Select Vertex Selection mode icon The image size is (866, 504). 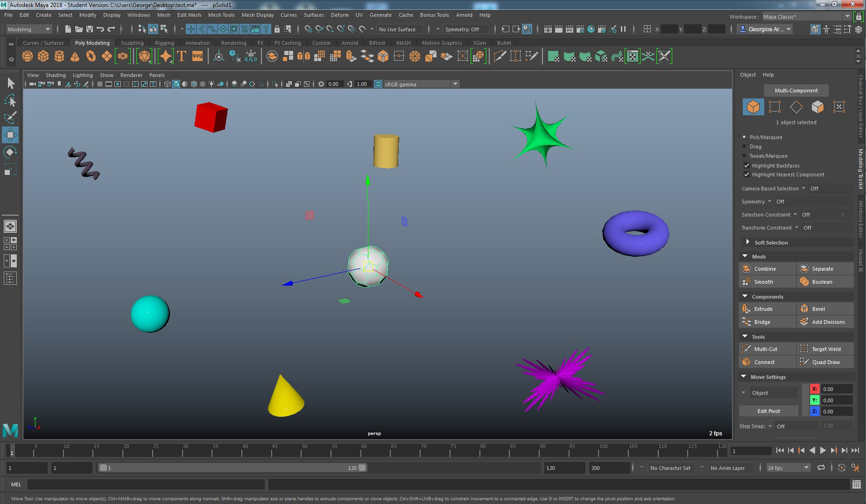(774, 107)
